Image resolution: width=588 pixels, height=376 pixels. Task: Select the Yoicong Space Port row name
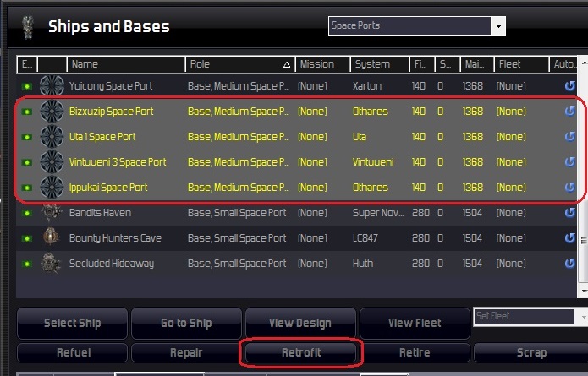(111, 86)
